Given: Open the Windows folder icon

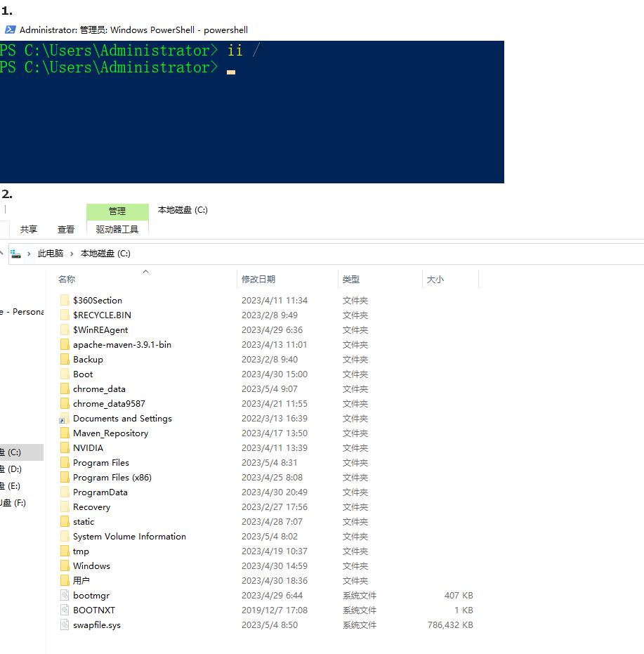Looking at the screenshot, I should [66, 565].
